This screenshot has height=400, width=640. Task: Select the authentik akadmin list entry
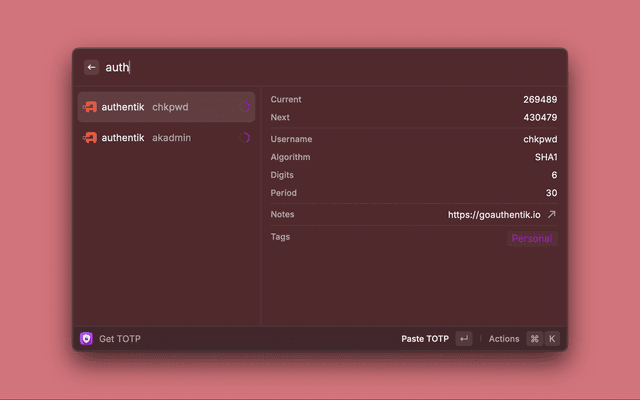166,137
